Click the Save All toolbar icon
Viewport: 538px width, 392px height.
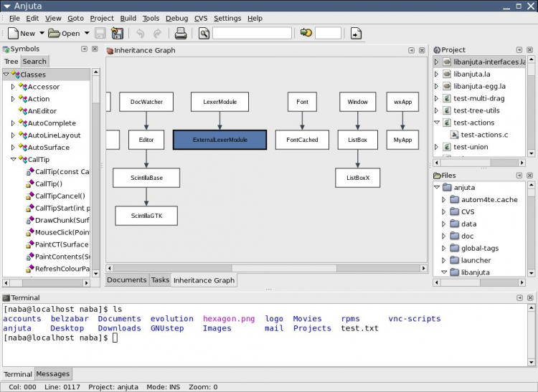click(x=117, y=33)
